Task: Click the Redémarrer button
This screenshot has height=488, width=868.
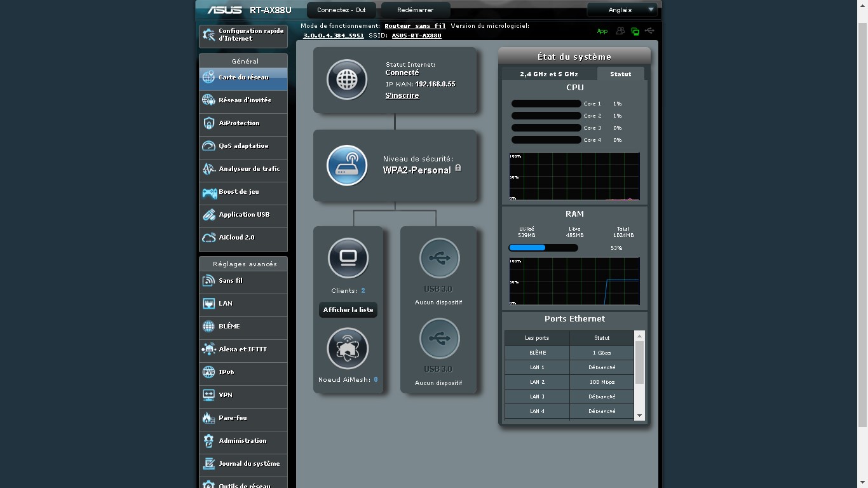Action: point(415,10)
